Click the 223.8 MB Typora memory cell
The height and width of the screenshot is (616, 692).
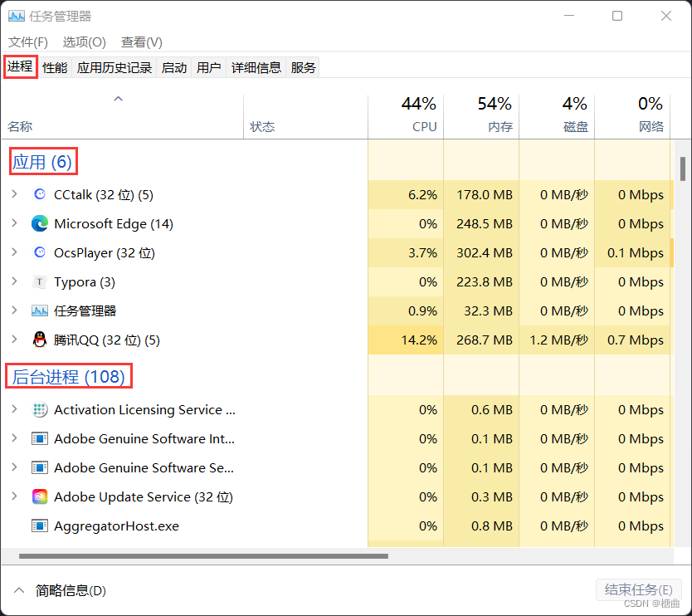(x=481, y=281)
